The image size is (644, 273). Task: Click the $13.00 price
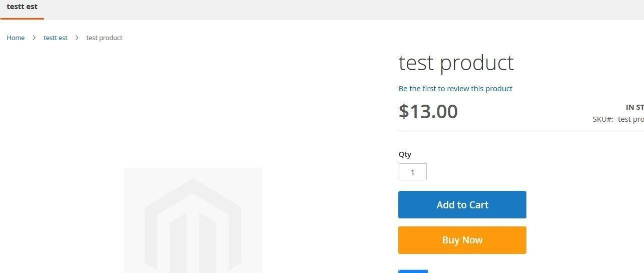(428, 111)
